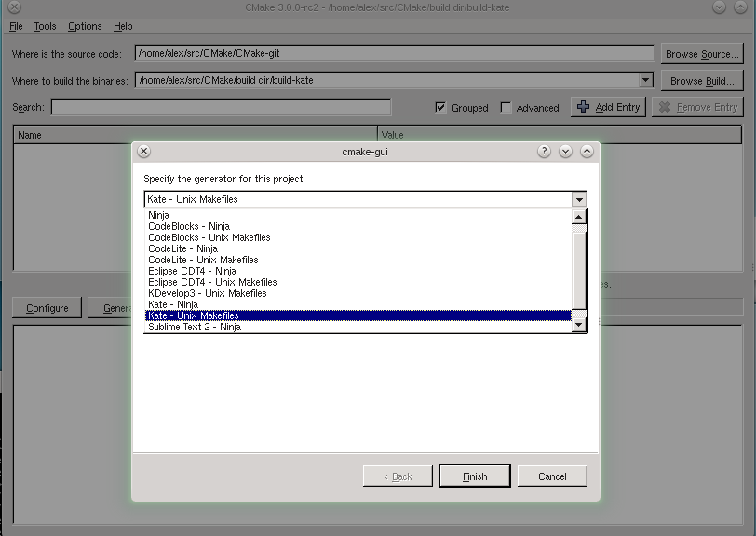The image size is (756, 536).
Task: Collapse the generator combo box arrow
Action: (x=579, y=199)
